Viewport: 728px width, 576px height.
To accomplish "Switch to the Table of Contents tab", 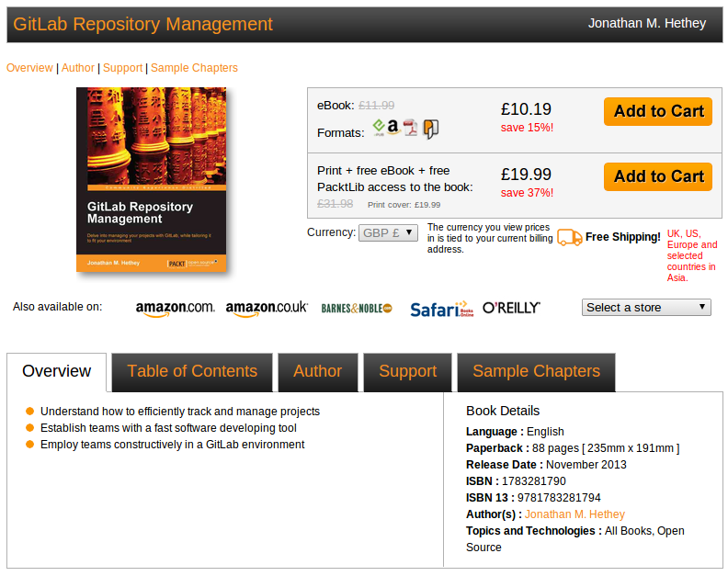I will tap(192, 372).
